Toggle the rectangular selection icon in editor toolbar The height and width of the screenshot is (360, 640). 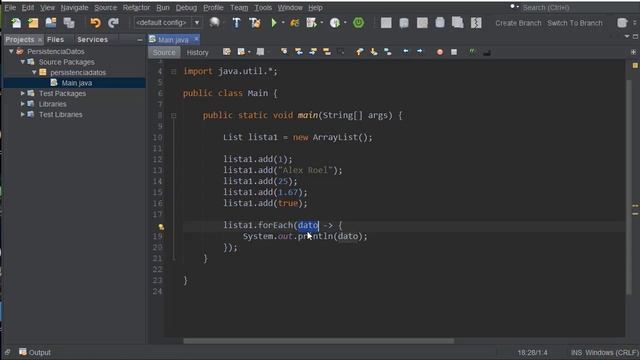click(x=341, y=52)
